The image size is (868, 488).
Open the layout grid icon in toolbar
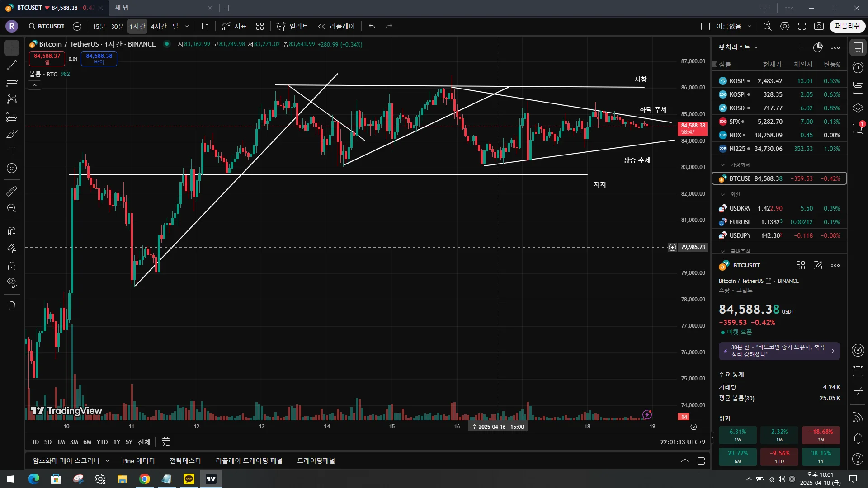tap(259, 26)
